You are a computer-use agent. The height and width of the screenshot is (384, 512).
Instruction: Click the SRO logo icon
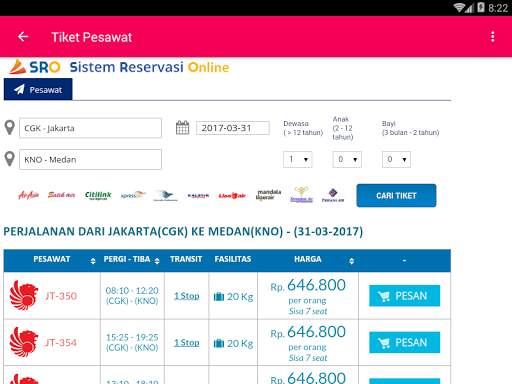pyautogui.click(x=17, y=67)
